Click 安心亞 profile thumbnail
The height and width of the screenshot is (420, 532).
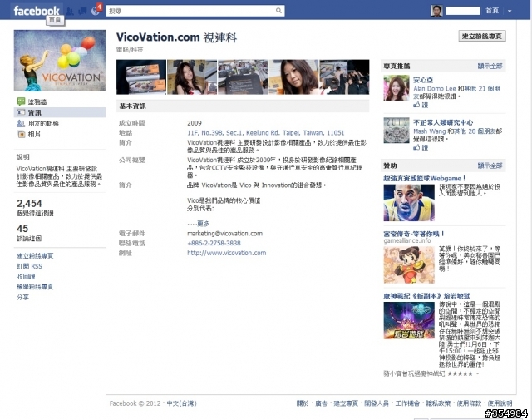coord(397,88)
